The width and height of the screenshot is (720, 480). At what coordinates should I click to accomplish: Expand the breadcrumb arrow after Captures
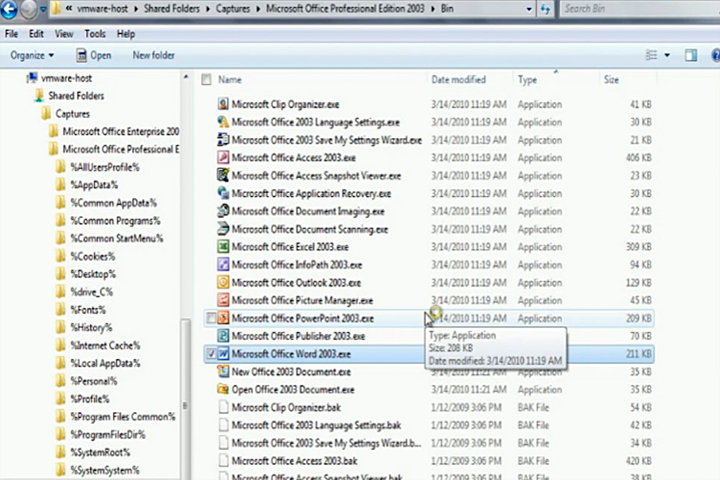258,9
